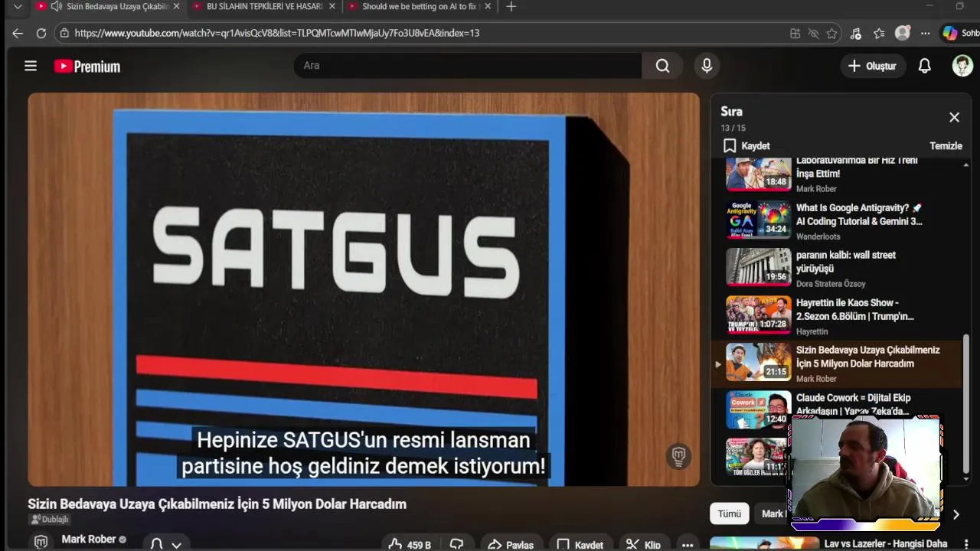Click the Oluştur create button
The height and width of the screenshot is (551, 980).
coord(871,66)
